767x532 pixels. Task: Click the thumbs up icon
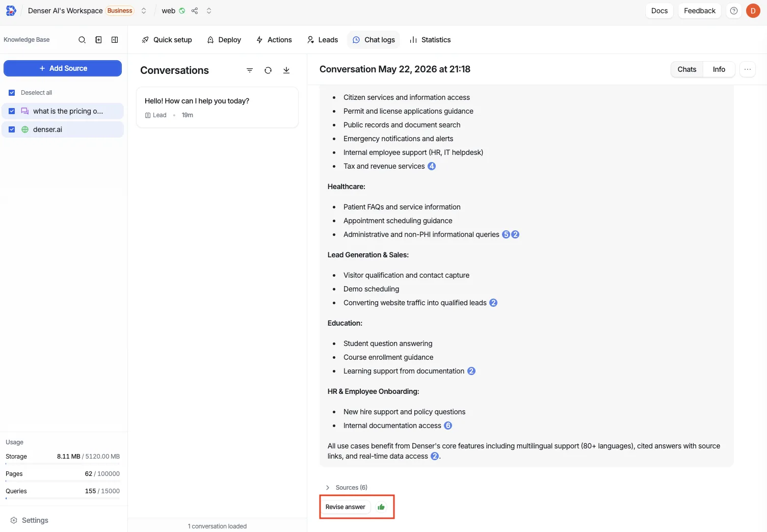point(381,507)
